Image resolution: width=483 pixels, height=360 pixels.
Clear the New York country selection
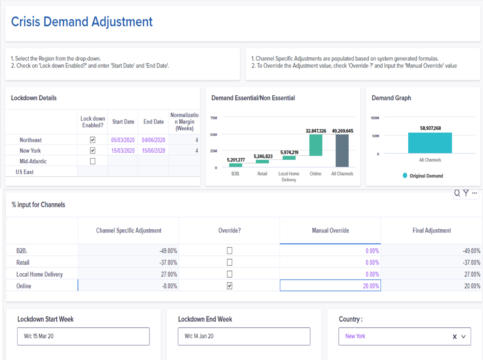click(455, 337)
